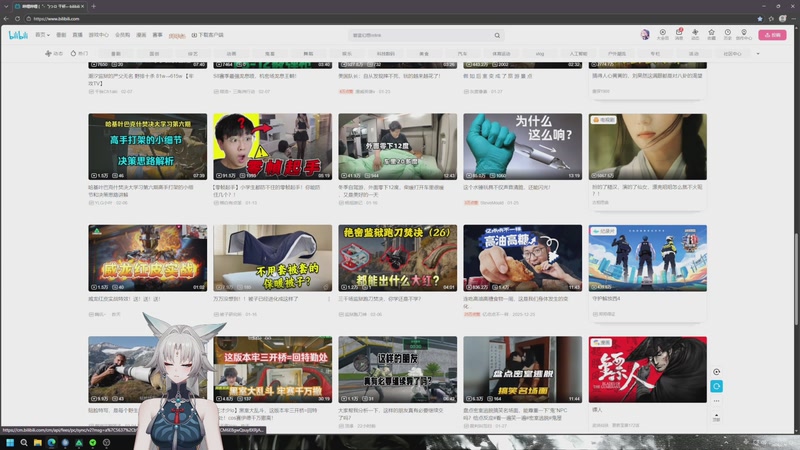
Task: Expand more channels arrow at channel bar end
Action: 758,54
